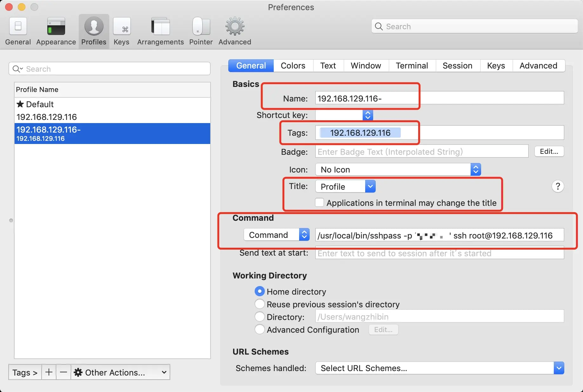Click the Directory path field
The width and height of the screenshot is (583, 392).
tap(439, 316)
